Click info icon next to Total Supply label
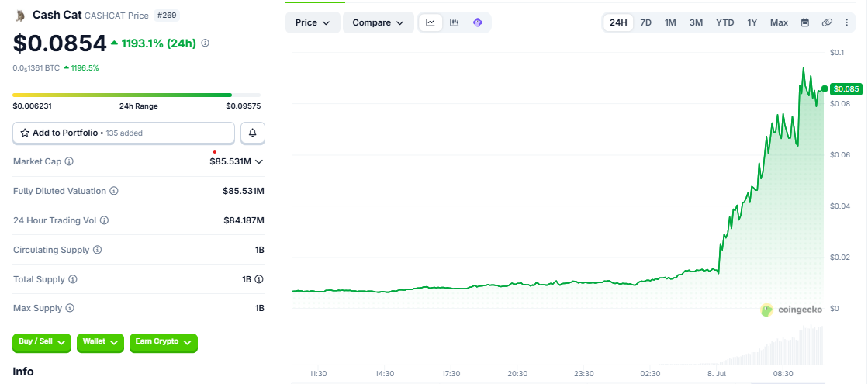The height and width of the screenshot is (384, 868). pyautogui.click(x=72, y=279)
